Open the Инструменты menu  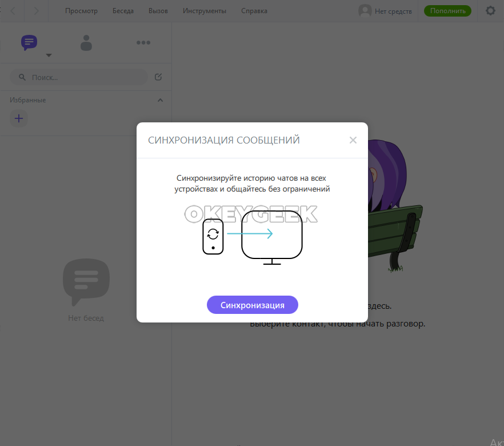point(205,11)
